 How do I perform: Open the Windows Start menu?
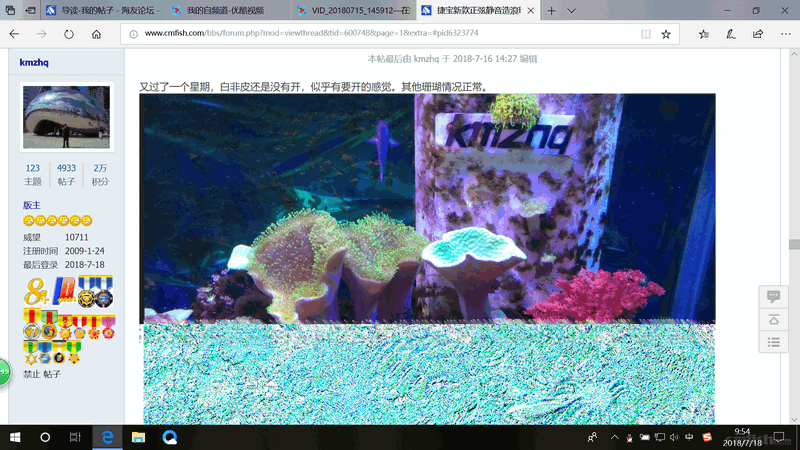(x=15, y=437)
